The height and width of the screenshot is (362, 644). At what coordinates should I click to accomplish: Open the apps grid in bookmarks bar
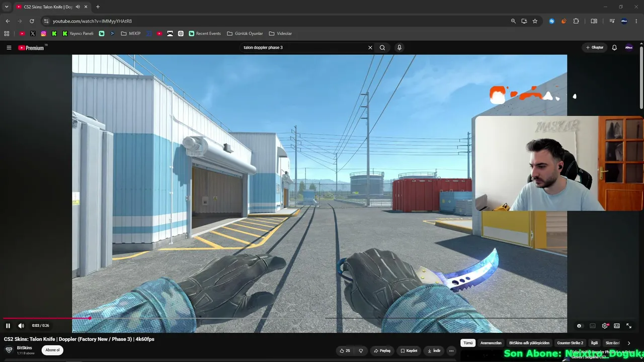(7, 34)
